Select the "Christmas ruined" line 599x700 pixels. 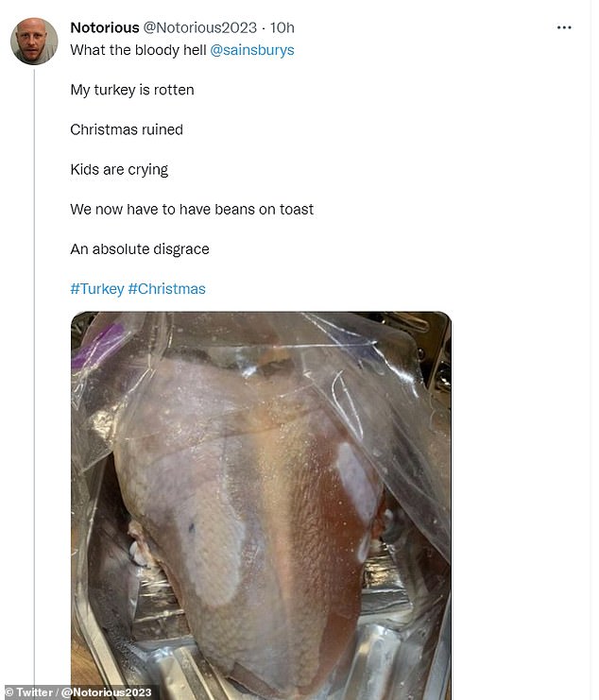click(127, 129)
